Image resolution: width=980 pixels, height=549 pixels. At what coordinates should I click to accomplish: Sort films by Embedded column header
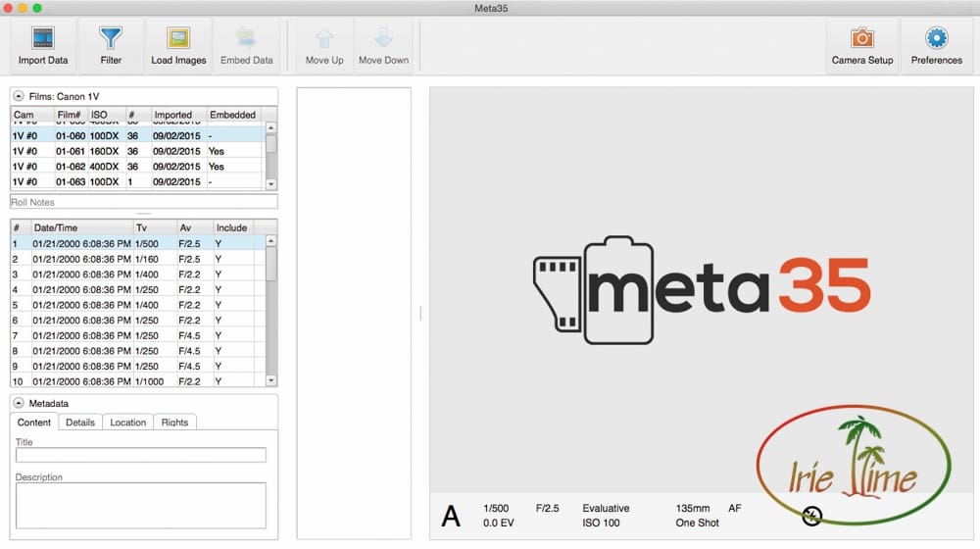point(233,115)
